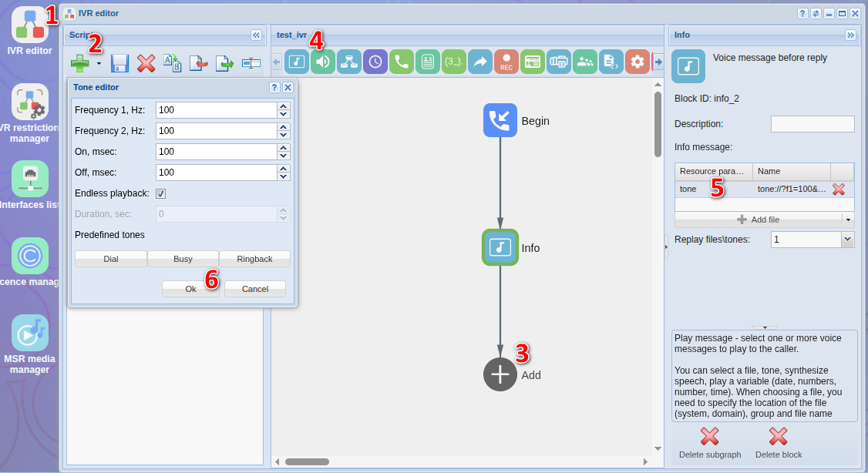868x473 pixels.
Task: Choose the orange gear settings block icon
Action: pyautogui.click(x=638, y=62)
